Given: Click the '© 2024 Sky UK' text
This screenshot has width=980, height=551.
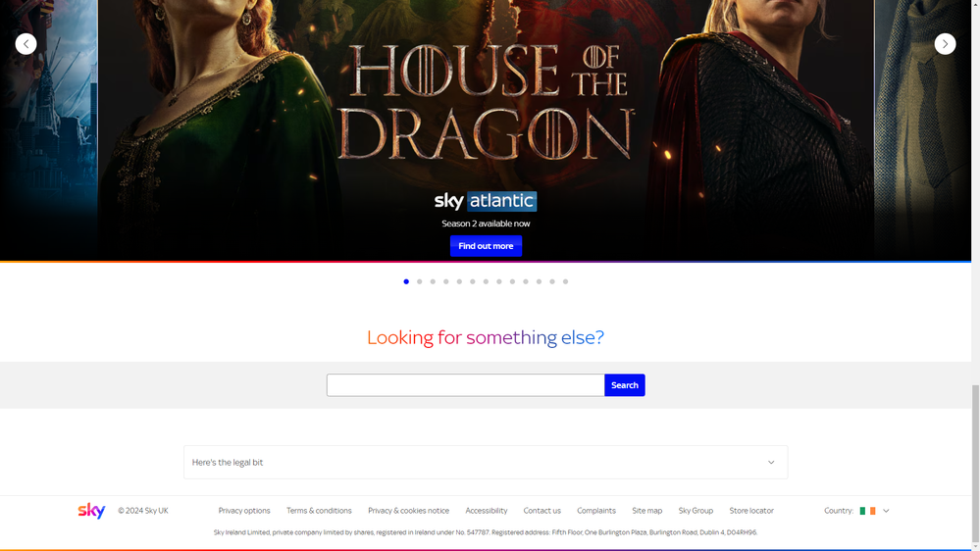Looking at the screenshot, I should coord(143,511).
